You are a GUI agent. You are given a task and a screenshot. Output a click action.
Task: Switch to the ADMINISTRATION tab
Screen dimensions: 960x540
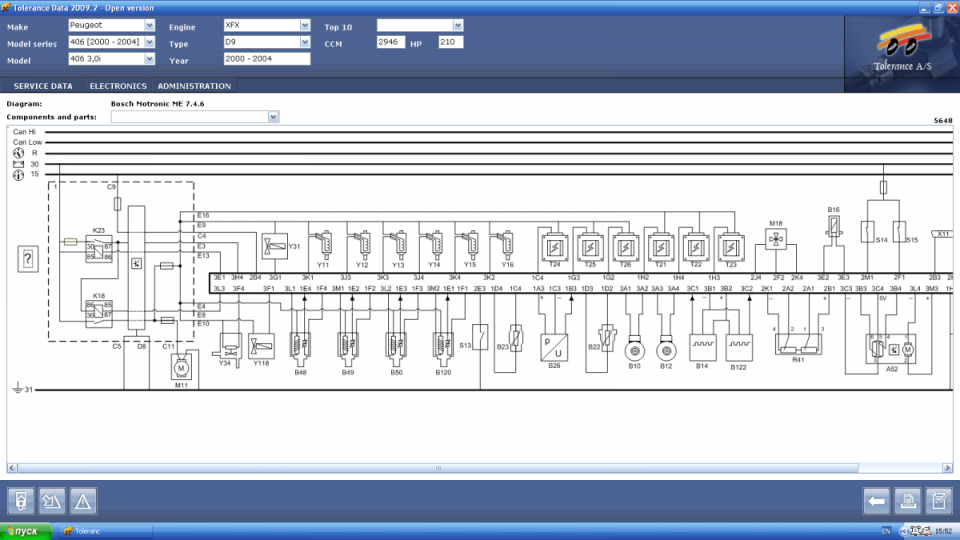coord(194,86)
